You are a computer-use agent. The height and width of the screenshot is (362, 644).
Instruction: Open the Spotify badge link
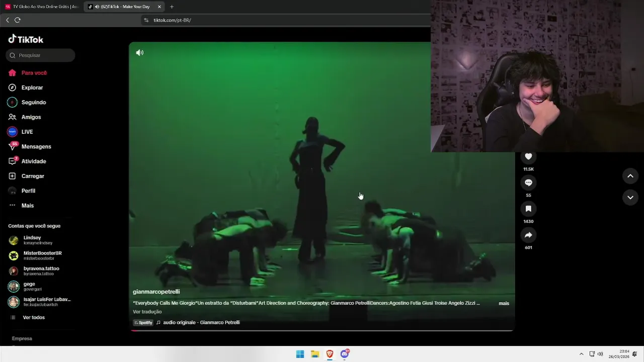click(x=143, y=323)
